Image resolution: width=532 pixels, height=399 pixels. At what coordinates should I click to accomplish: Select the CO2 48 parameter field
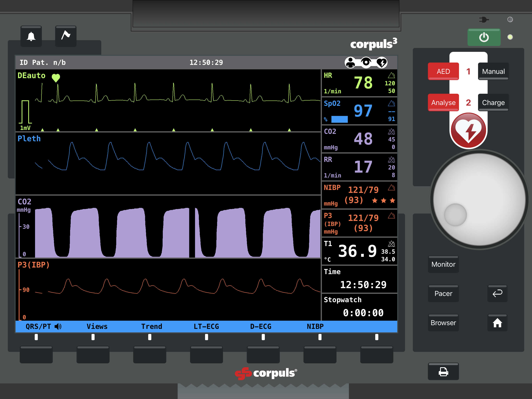pyautogui.click(x=359, y=139)
